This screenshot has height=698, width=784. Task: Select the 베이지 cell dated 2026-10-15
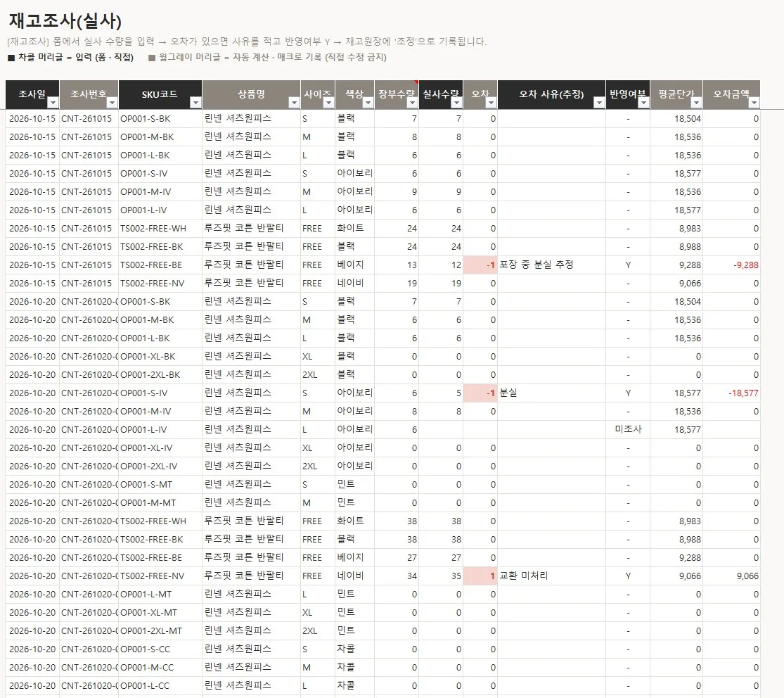click(x=354, y=265)
